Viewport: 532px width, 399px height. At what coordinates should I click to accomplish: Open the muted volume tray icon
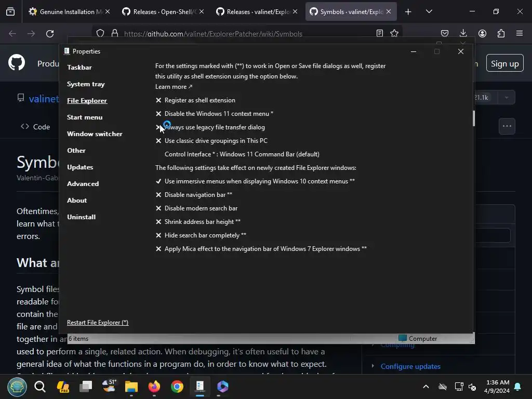[x=472, y=387]
